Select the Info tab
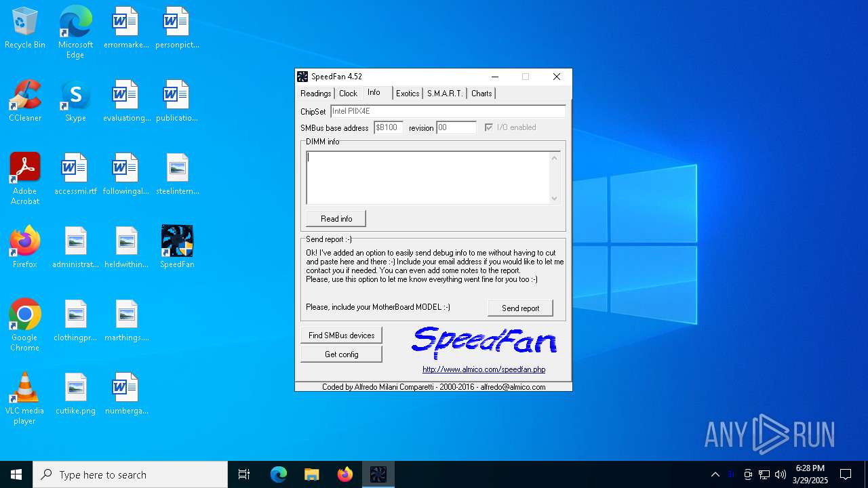 pyautogui.click(x=374, y=92)
